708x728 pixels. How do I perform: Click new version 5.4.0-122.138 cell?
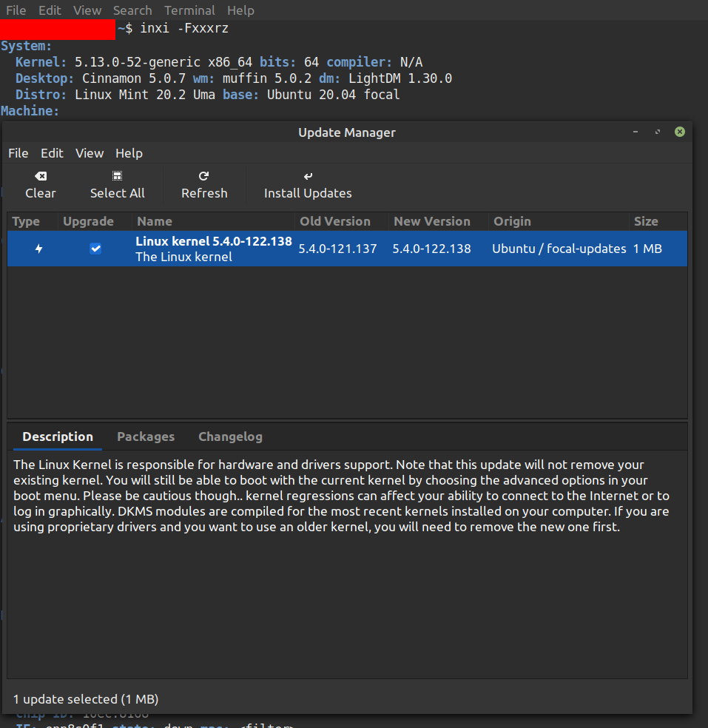pos(431,249)
